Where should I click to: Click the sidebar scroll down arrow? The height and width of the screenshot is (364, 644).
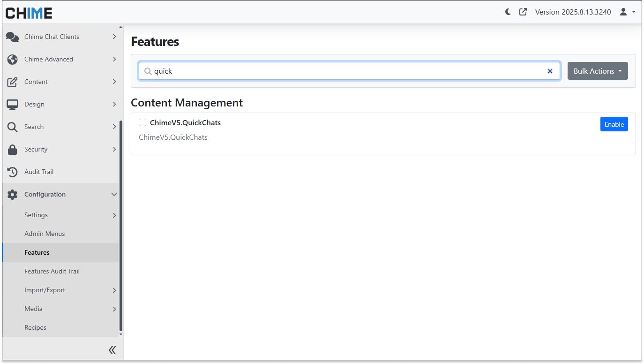click(x=121, y=334)
